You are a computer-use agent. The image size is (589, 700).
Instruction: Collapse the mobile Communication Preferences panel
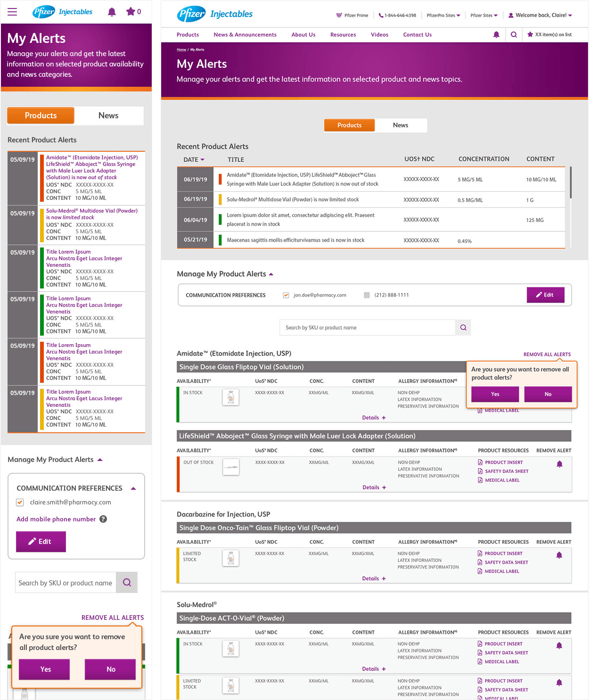(x=133, y=488)
